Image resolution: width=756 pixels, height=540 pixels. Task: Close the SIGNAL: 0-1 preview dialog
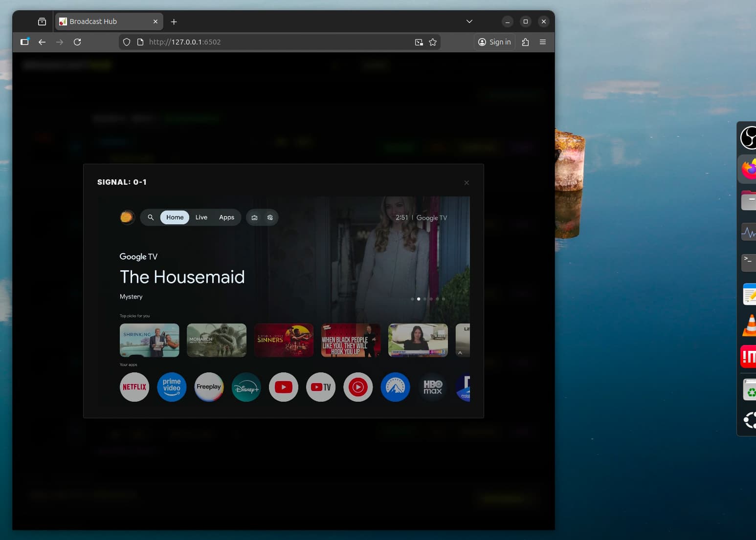coord(467,183)
